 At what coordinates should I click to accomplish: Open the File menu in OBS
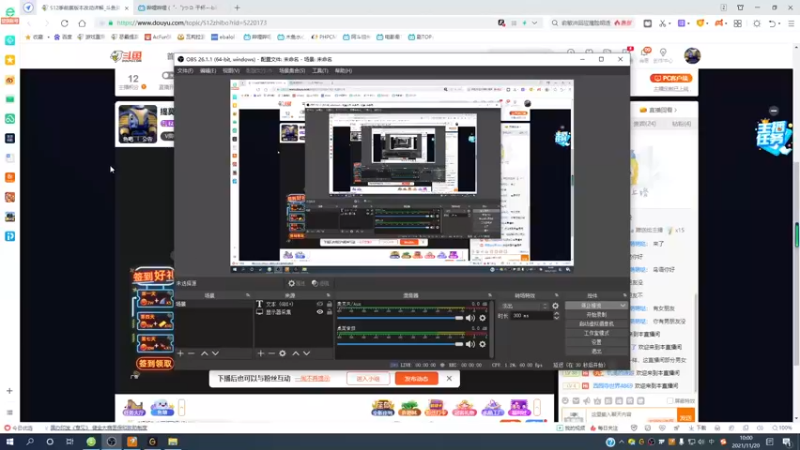coord(185,71)
